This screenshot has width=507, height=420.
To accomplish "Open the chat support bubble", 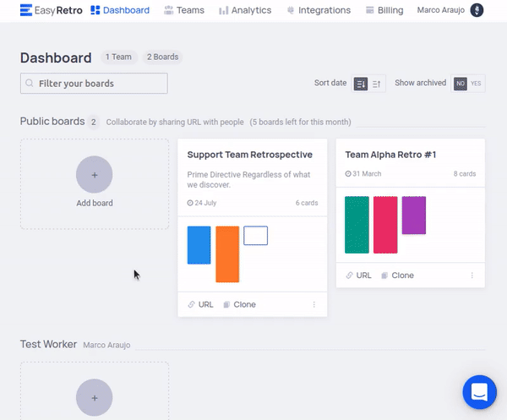I will [x=479, y=392].
